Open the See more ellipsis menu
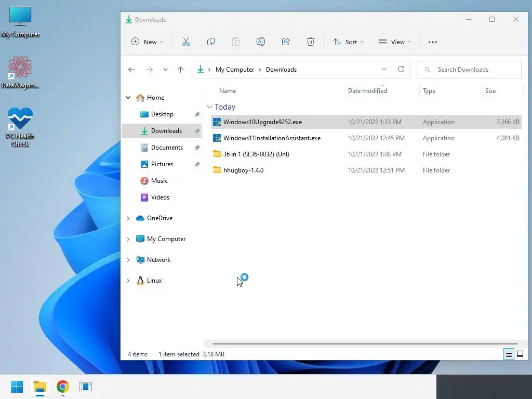Image resolution: width=532 pixels, height=399 pixels. click(x=433, y=42)
